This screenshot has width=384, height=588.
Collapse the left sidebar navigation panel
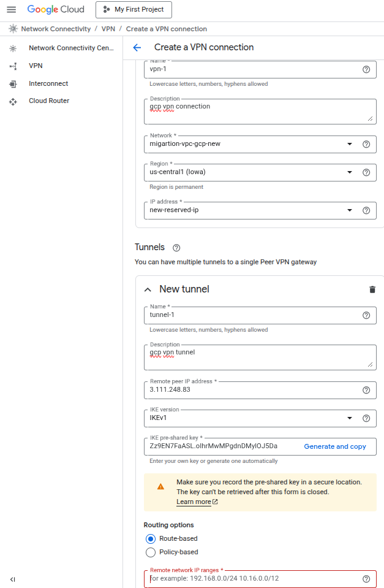click(13, 579)
